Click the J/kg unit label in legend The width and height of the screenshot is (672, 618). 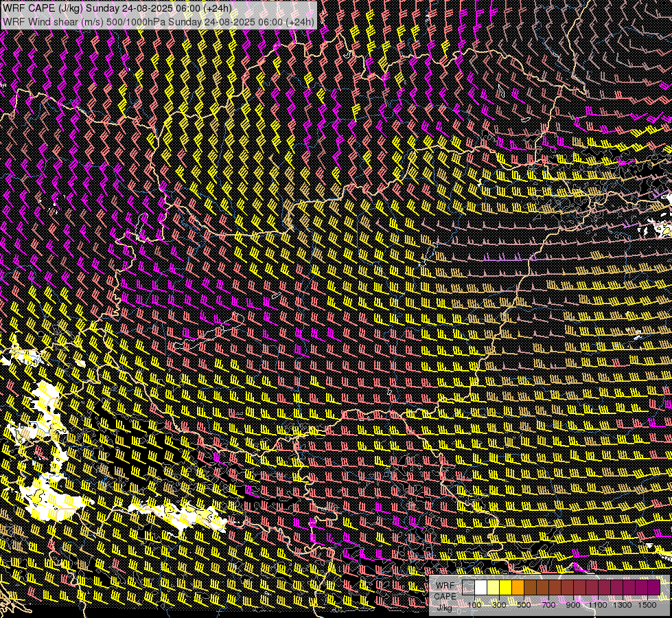(445, 607)
